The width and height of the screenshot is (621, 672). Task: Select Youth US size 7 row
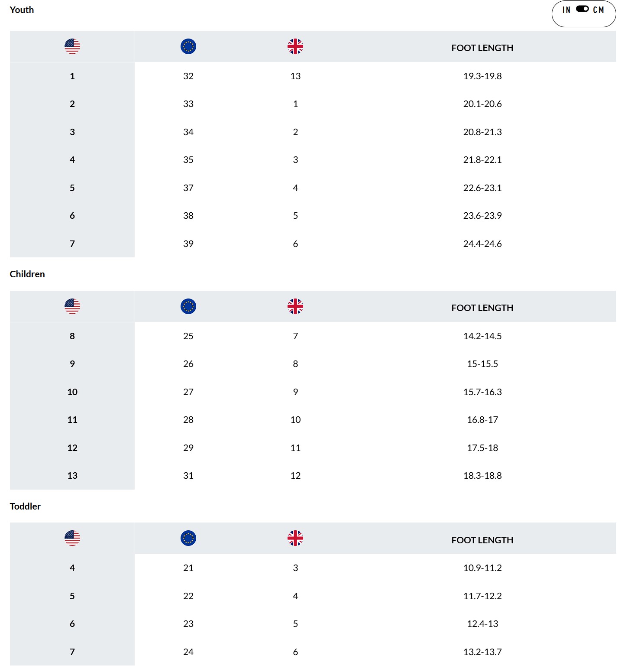point(313,243)
